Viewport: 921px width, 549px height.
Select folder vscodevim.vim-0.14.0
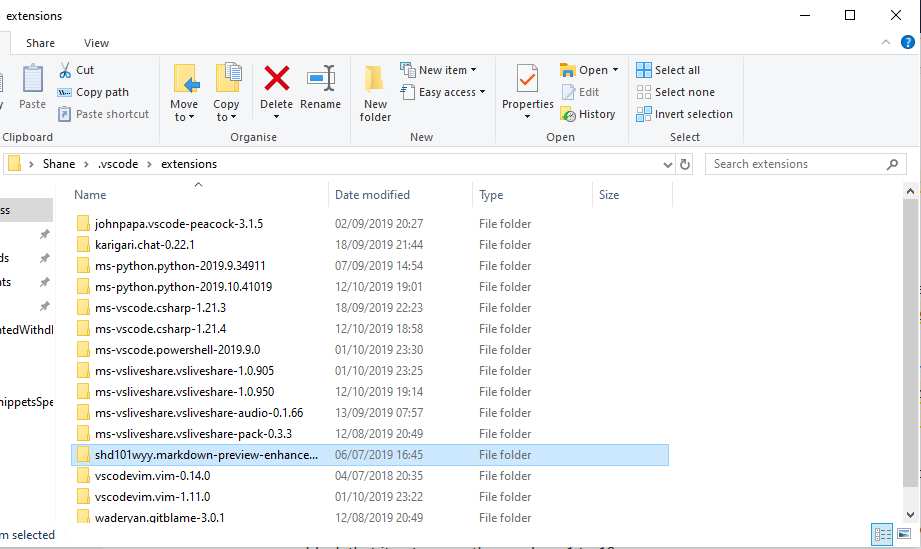tap(369, 476)
